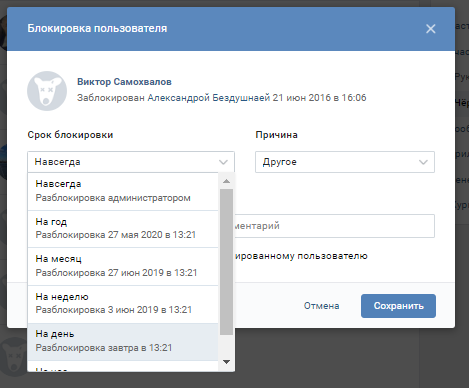Click the Блокировка пользователя dialog title
This screenshot has height=388, width=469.
[97, 29]
